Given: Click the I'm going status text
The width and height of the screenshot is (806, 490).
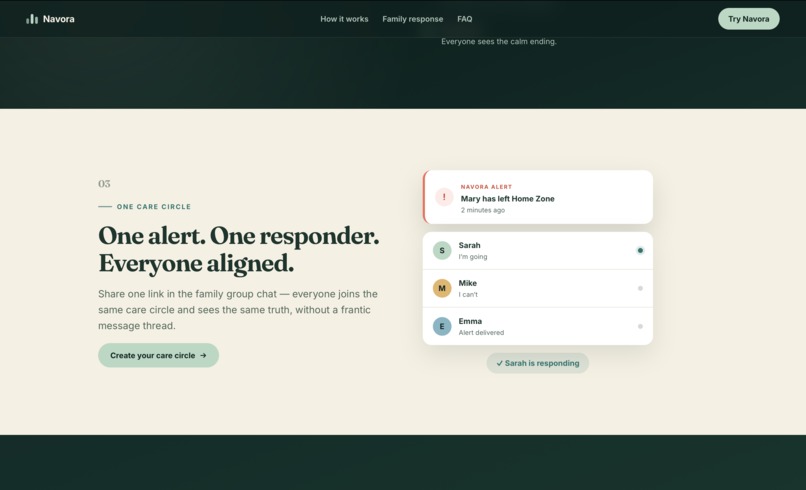Looking at the screenshot, I should [x=473, y=257].
